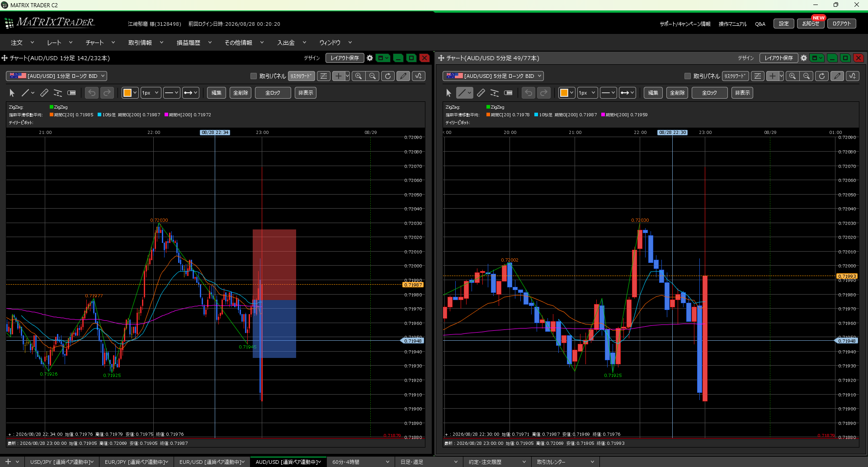Screen dimensions: 868x467
Task: Open the 注文 menu
Action: coord(22,43)
